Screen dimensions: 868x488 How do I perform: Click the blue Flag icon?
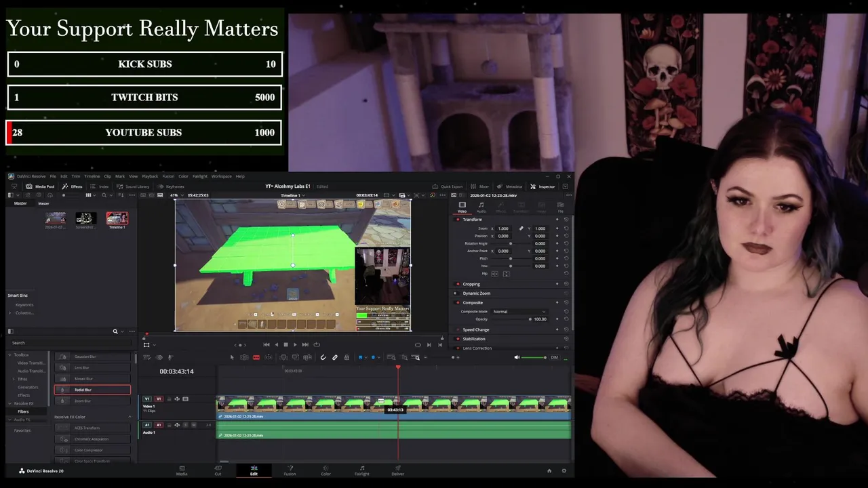click(360, 357)
